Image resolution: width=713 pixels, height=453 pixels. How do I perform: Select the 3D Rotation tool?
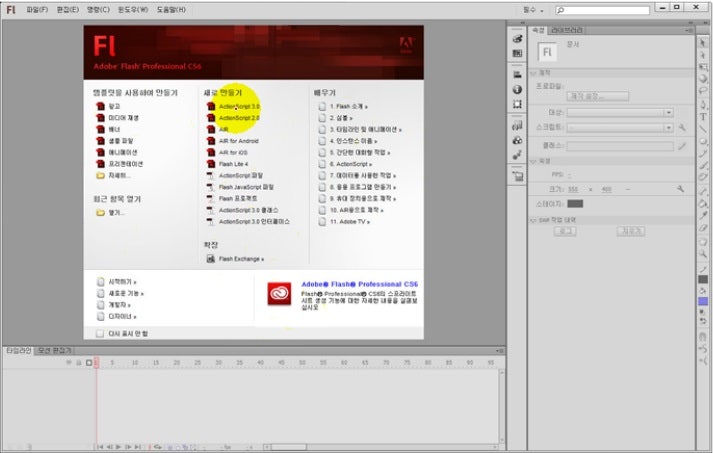703,79
